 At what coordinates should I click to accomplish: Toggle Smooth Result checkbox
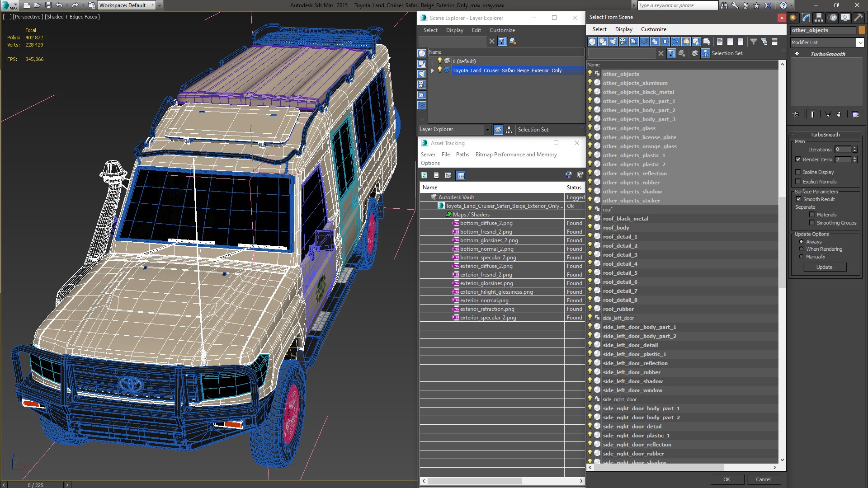coord(798,199)
